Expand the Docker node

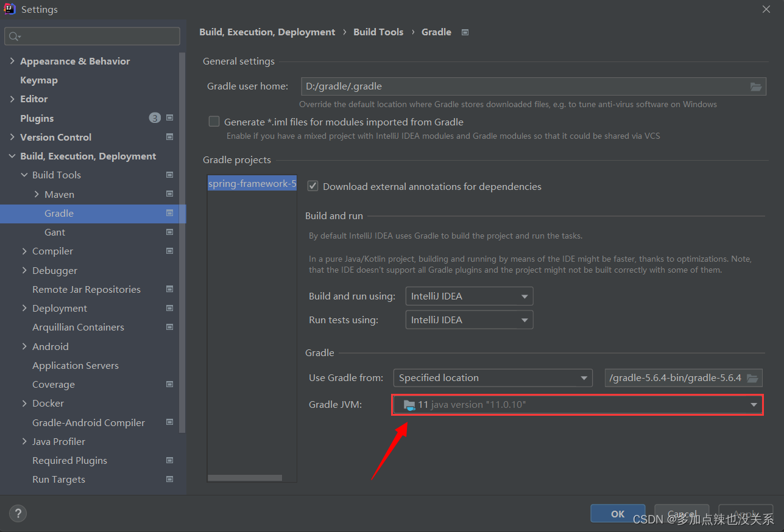[x=24, y=403]
